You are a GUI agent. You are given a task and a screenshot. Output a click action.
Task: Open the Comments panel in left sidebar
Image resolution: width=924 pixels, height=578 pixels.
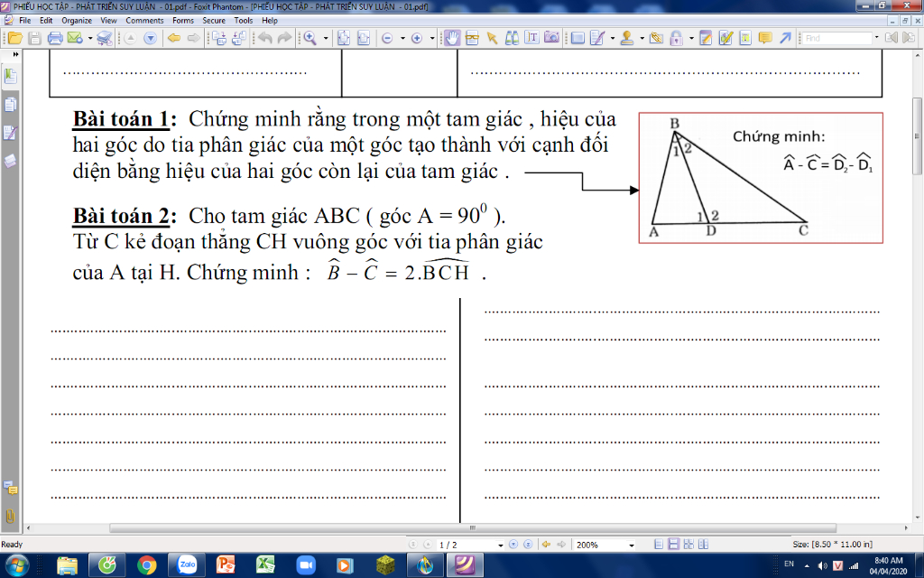(x=10, y=487)
